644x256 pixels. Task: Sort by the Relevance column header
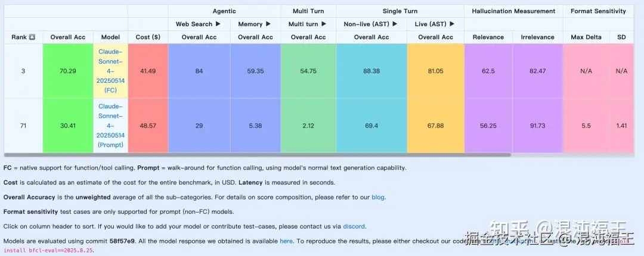[x=488, y=37]
